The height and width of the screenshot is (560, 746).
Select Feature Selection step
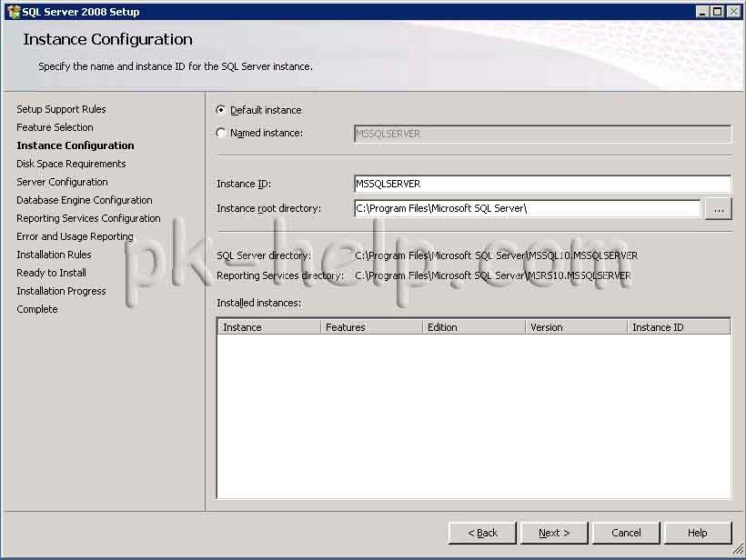pos(55,127)
